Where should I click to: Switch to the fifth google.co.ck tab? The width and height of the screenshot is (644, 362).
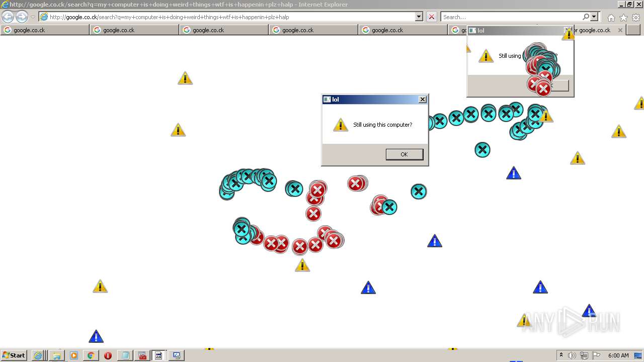[x=403, y=30]
